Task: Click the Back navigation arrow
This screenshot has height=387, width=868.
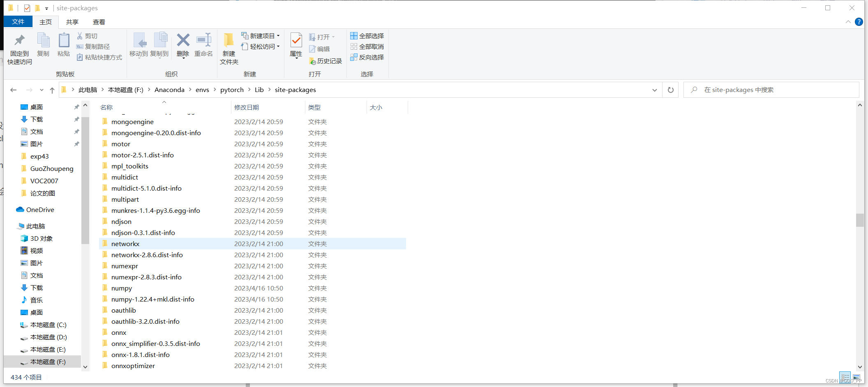Action: 13,90
